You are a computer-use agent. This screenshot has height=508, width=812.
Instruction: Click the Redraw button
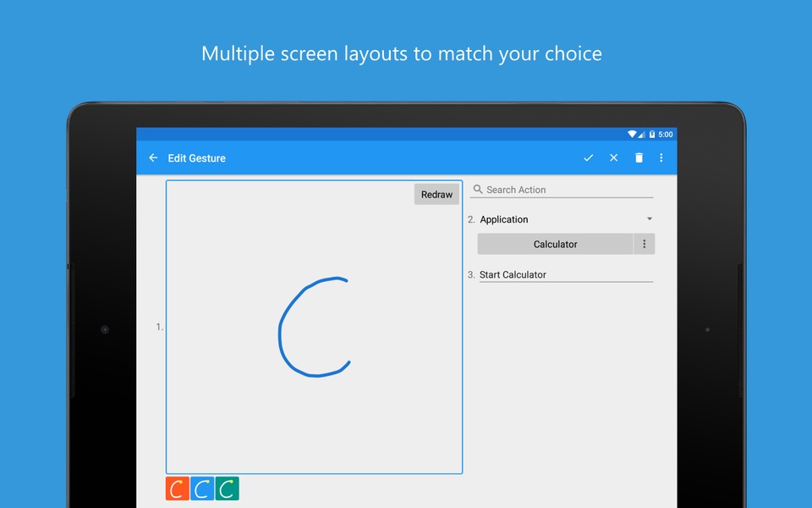click(x=436, y=195)
